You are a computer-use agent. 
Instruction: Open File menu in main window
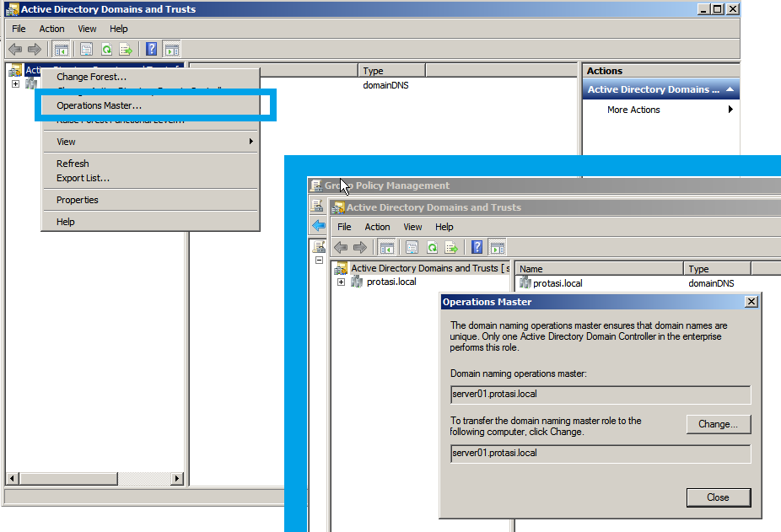19,29
